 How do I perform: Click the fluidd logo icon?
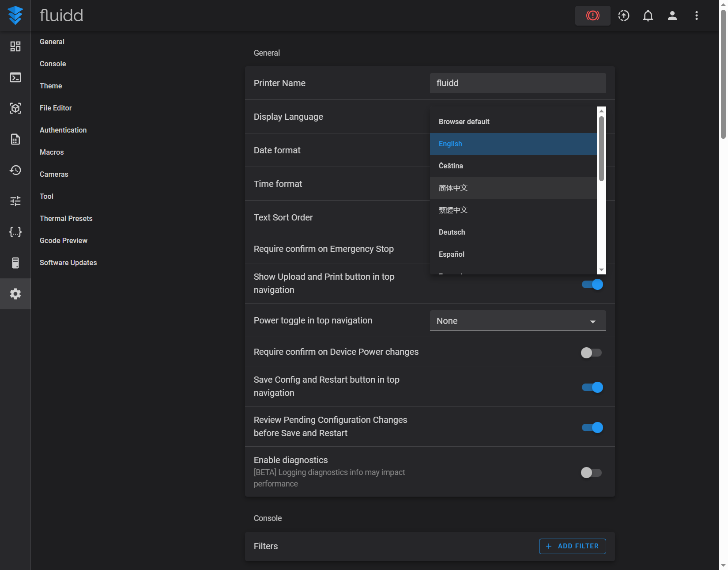[15, 15]
